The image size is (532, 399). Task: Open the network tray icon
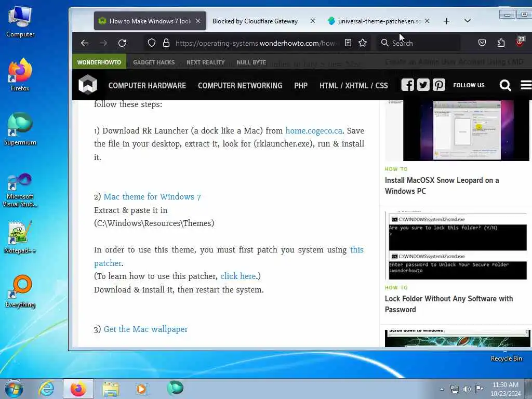(454, 389)
